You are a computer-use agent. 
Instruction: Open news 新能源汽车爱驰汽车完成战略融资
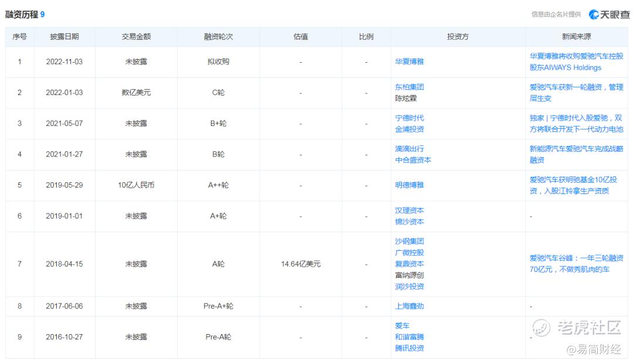[x=577, y=154]
